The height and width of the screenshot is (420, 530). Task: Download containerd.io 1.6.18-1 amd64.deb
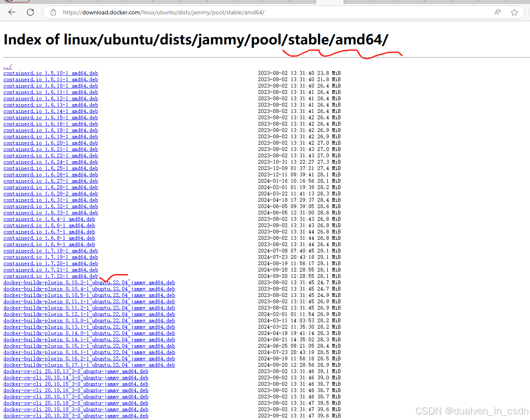tap(51, 130)
